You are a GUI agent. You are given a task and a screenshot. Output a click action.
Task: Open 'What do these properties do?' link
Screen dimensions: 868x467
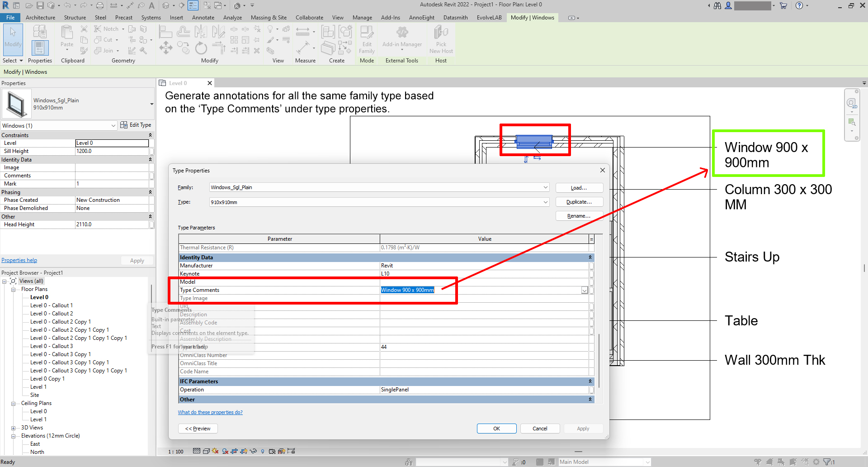pos(210,412)
